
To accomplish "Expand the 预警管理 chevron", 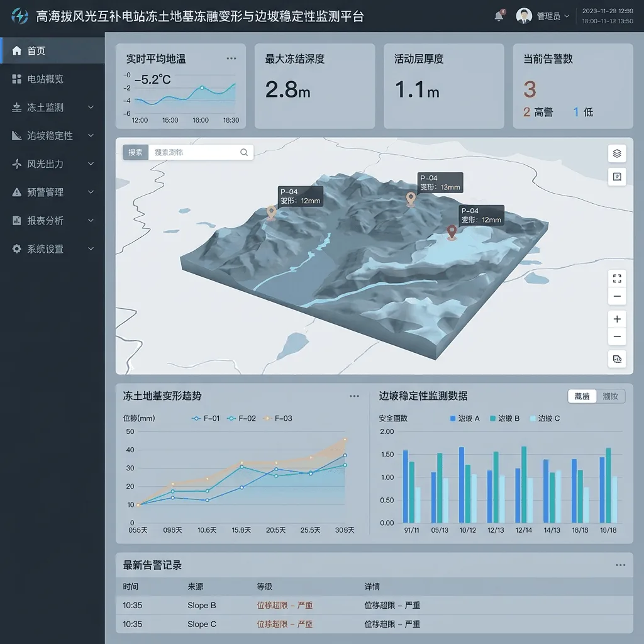I will (91, 192).
